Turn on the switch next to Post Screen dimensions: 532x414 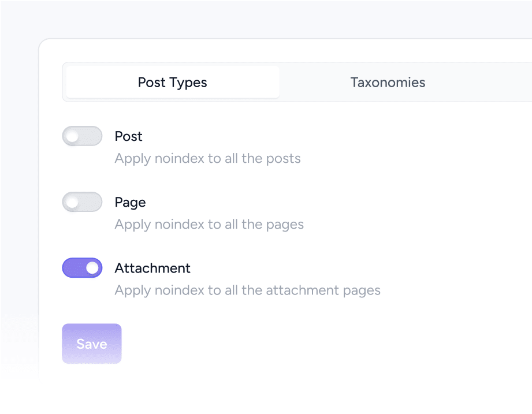tap(82, 136)
